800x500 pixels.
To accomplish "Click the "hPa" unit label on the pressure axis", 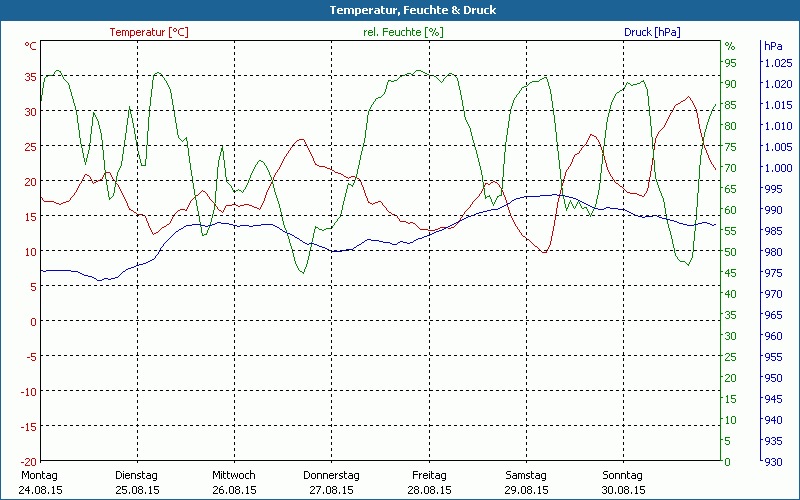I will point(773,46).
